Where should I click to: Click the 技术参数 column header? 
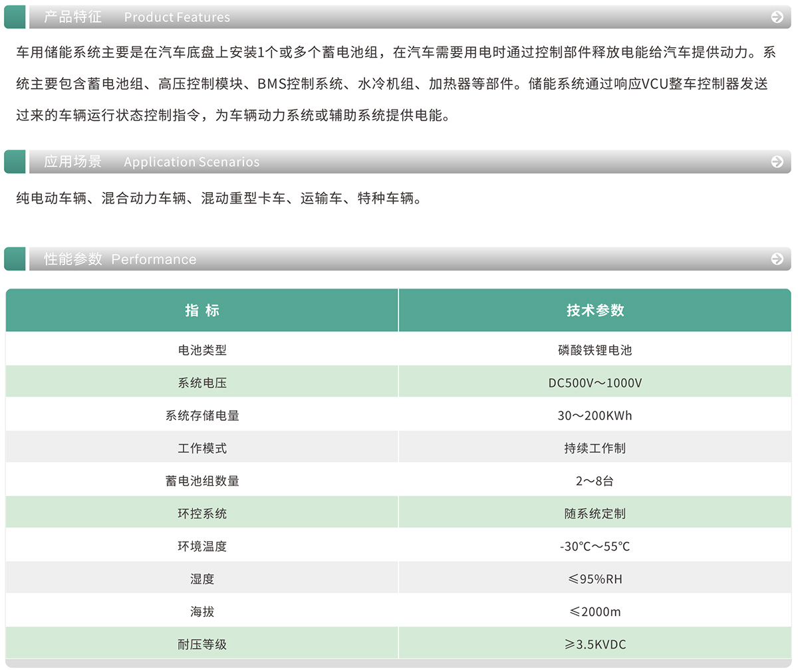click(595, 310)
